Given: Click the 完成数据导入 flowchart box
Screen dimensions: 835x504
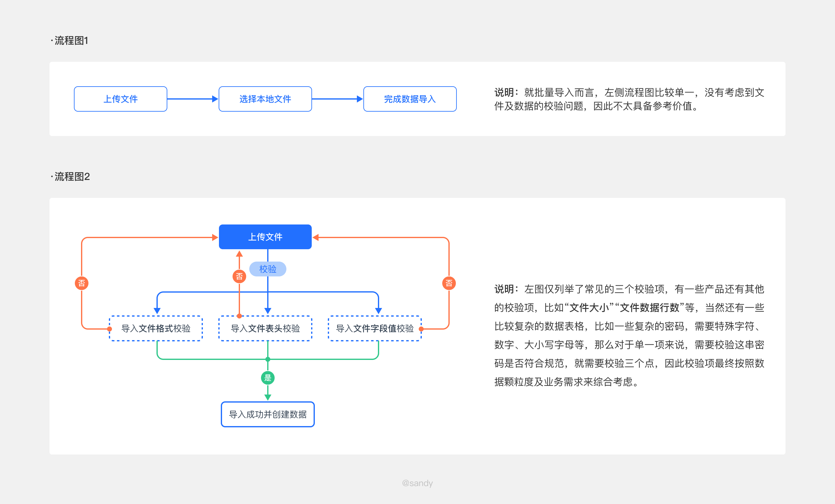Looking at the screenshot, I should click(410, 99).
